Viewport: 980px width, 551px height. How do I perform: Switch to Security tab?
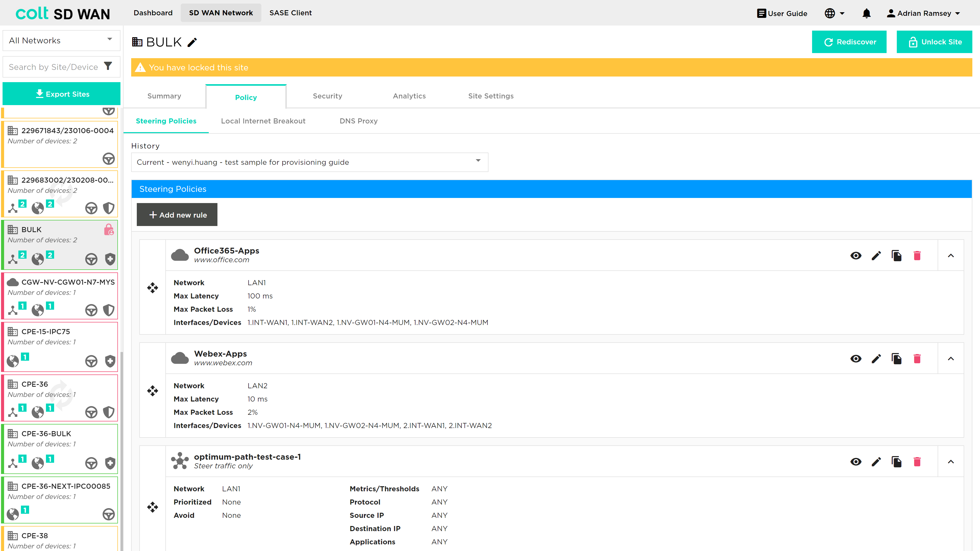(327, 96)
